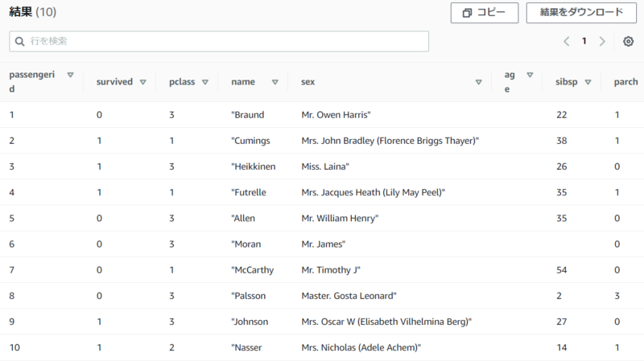
Task: Click passengerid 10 cell
Action: click(x=14, y=347)
